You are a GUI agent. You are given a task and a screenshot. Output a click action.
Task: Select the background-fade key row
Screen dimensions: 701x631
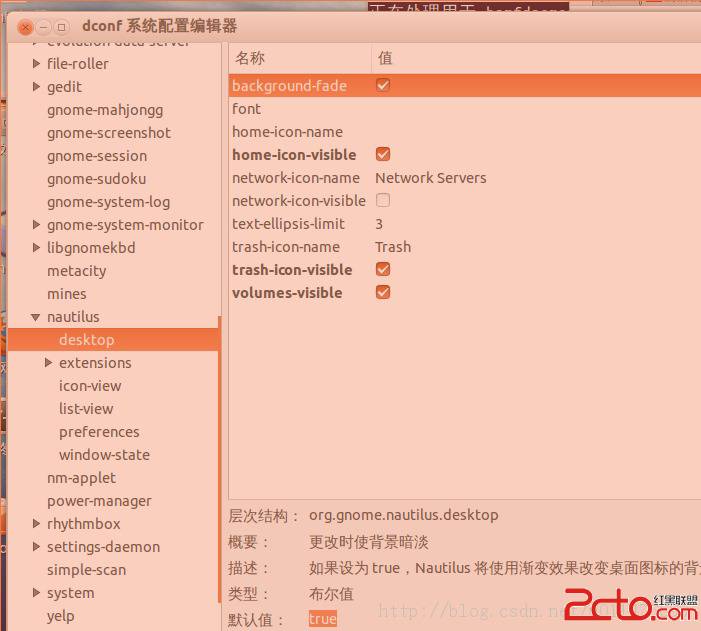(x=465, y=85)
